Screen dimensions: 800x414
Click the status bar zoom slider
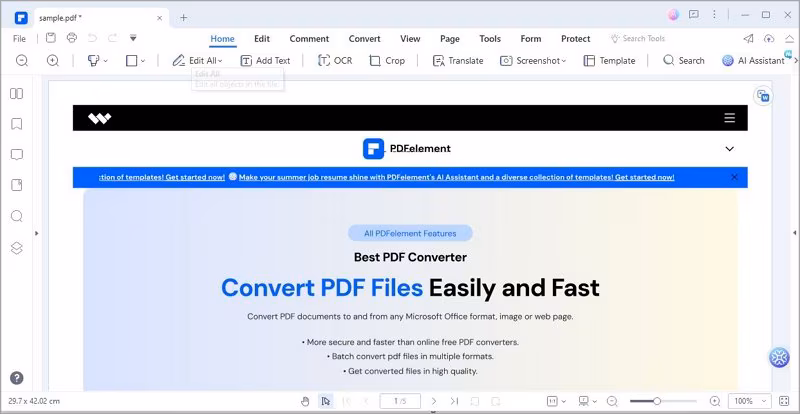coord(661,401)
